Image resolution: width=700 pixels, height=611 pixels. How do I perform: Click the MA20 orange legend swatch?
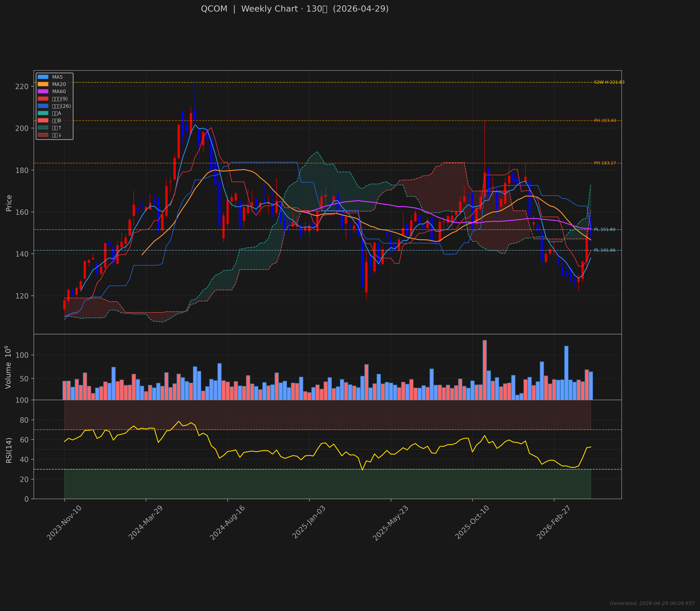(43, 84)
